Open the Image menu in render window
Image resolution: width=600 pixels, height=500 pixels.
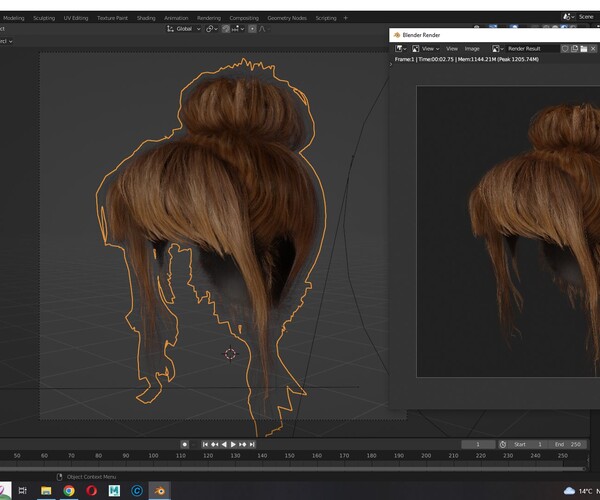tap(472, 49)
